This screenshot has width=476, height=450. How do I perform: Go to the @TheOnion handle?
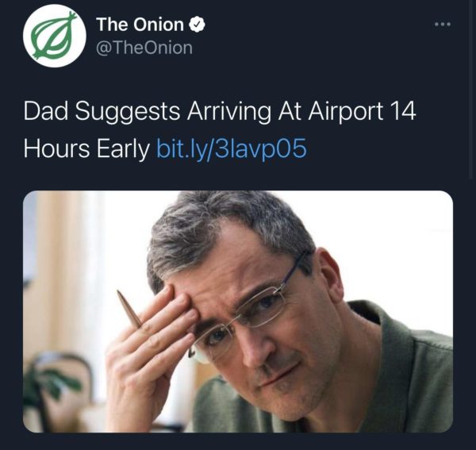pos(144,48)
